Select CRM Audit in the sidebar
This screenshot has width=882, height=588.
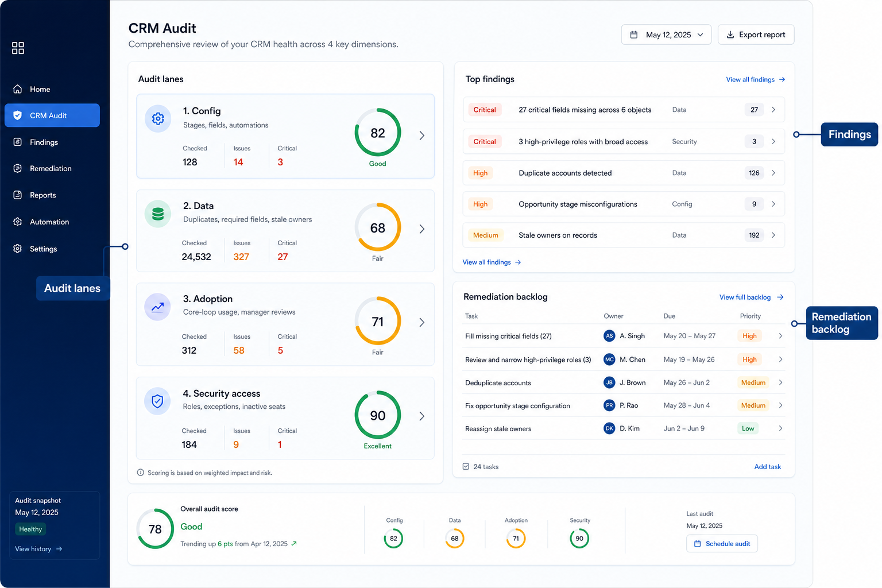52,115
